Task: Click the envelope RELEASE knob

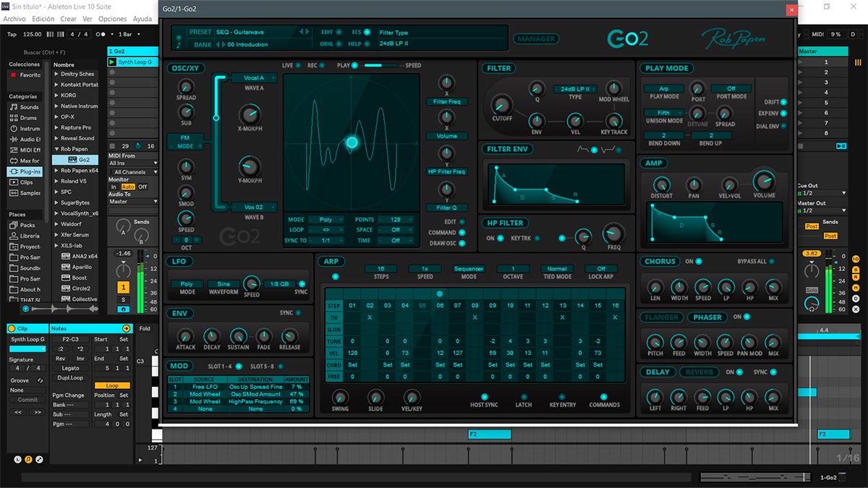Action: 289,336
